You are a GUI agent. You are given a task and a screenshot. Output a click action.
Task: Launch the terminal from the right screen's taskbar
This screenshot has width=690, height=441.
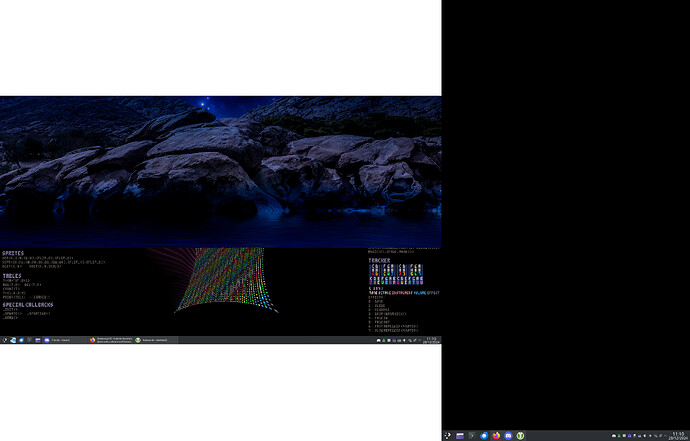[x=472, y=435]
